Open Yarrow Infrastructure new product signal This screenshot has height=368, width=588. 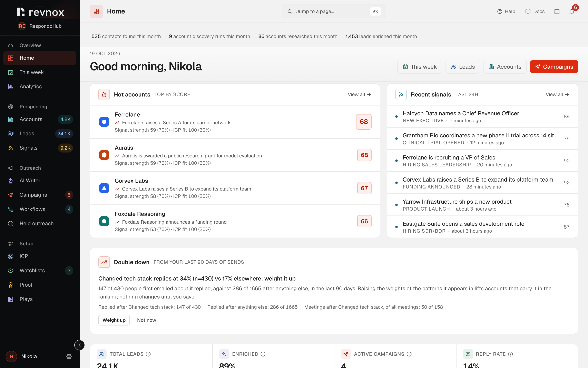click(x=482, y=205)
